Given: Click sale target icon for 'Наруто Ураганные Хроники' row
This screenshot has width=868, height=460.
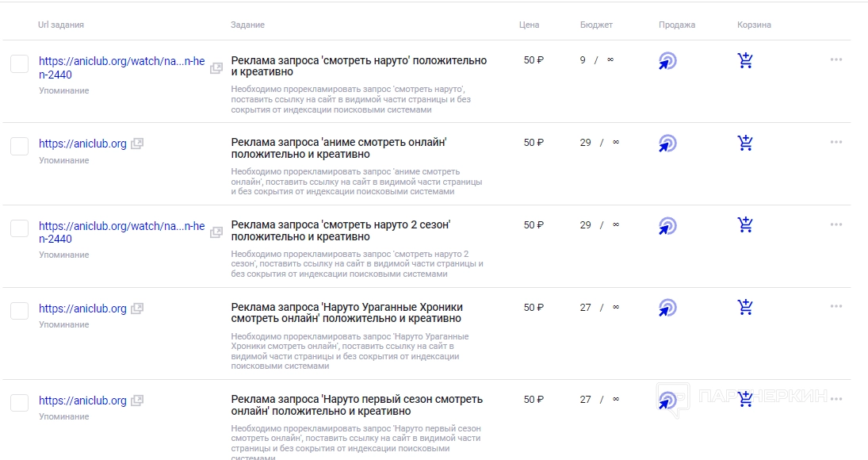Looking at the screenshot, I should (x=667, y=308).
